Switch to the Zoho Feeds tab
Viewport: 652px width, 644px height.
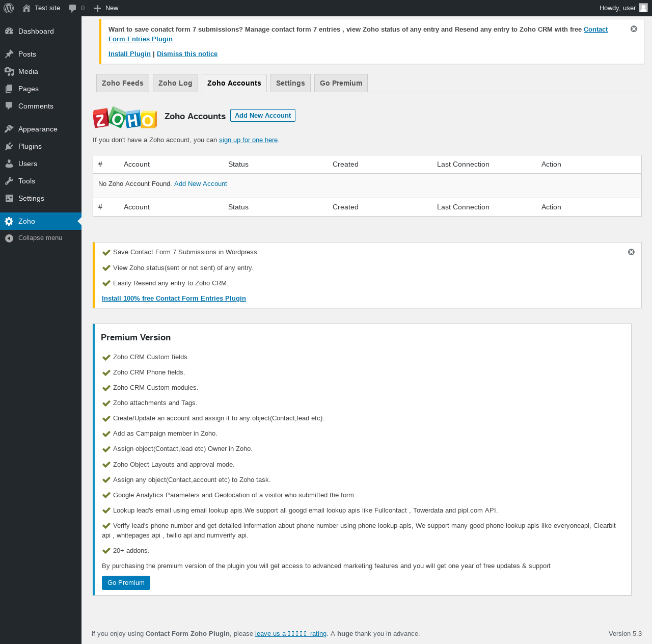click(x=123, y=83)
